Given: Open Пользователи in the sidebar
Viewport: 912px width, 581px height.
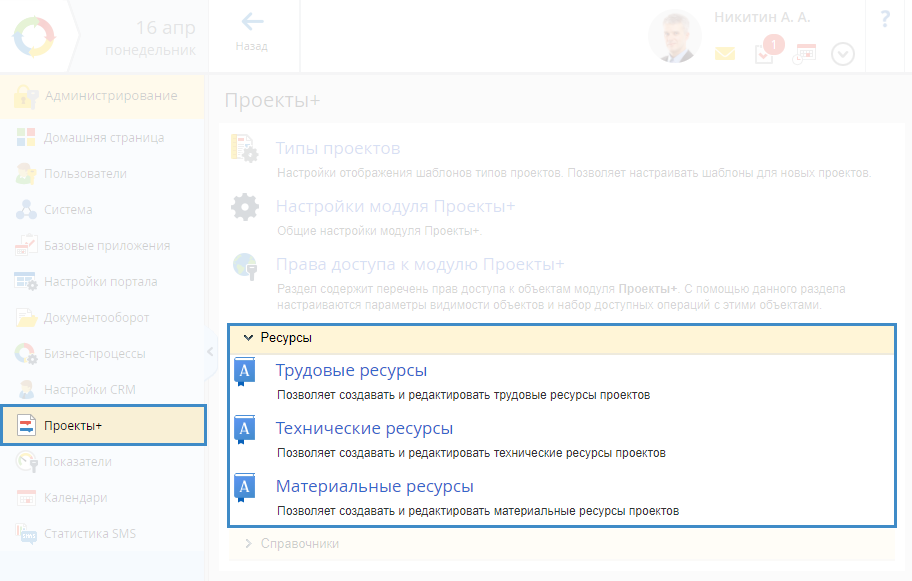Looking at the screenshot, I should coord(85,174).
